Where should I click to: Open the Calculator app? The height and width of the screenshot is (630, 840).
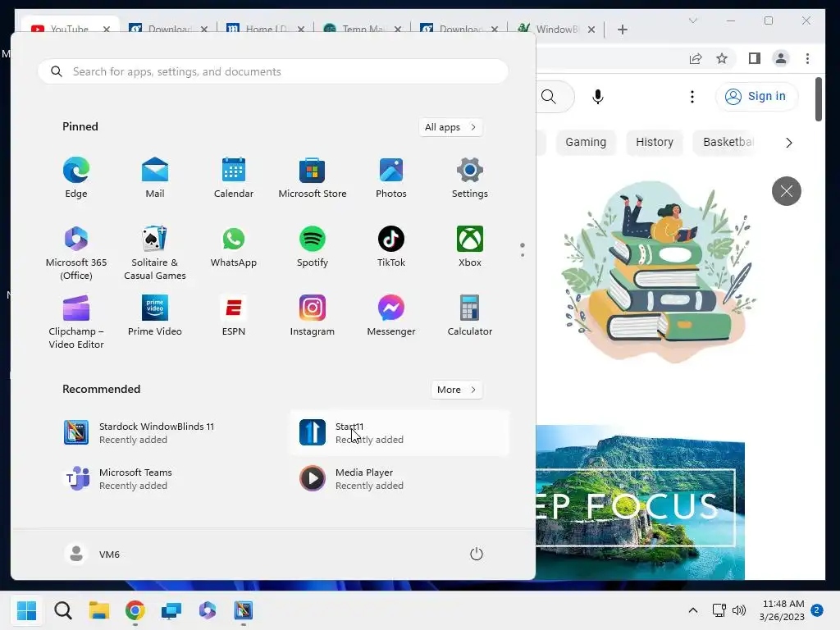470,316
